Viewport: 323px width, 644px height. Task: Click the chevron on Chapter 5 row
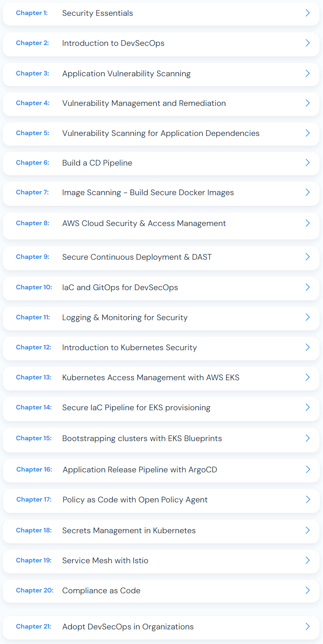308,133
